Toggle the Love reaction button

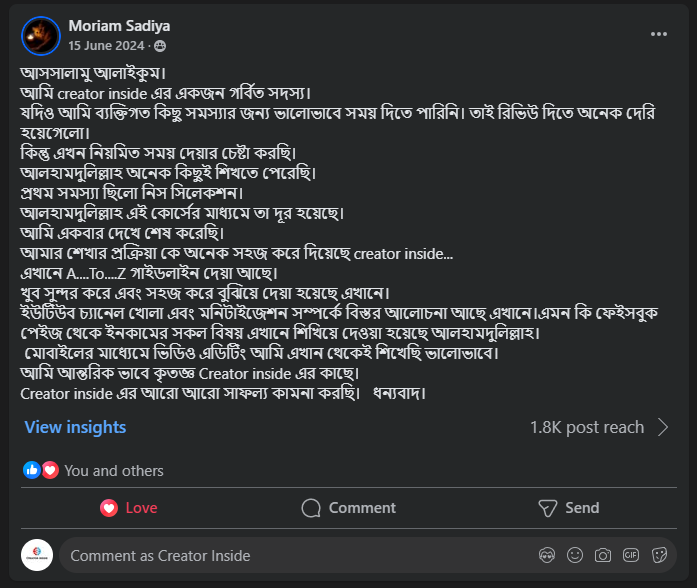(x=129, y=508)
